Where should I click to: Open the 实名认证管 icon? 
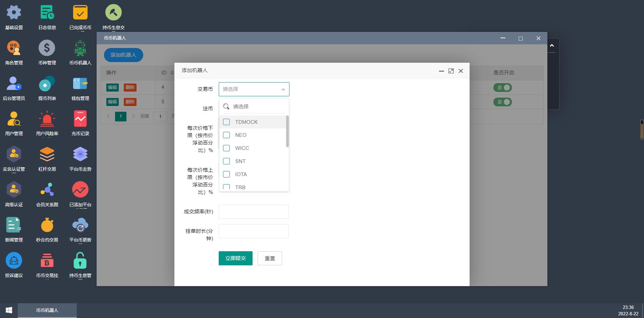coord(14,154)
